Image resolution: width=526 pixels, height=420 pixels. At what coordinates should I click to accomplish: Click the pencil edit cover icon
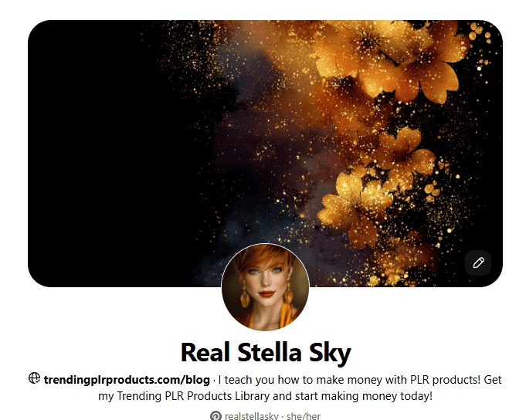coord(478,262)
